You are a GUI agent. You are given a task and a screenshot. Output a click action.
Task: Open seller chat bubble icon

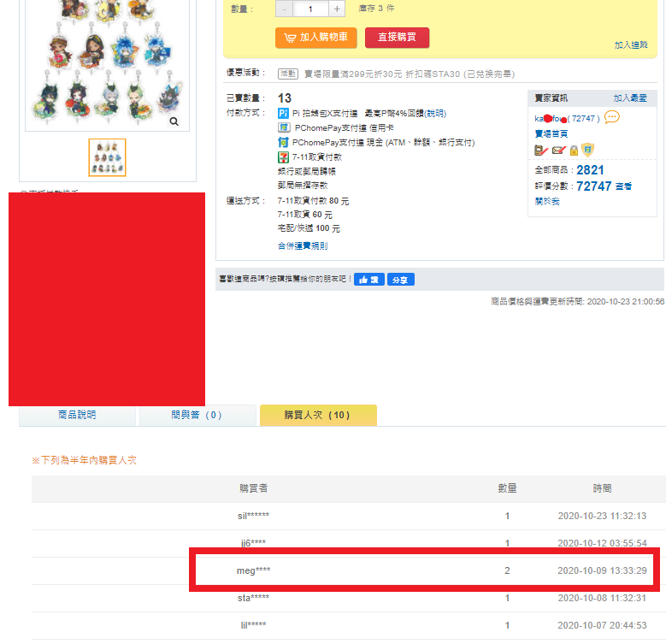[x=611, y=117]
